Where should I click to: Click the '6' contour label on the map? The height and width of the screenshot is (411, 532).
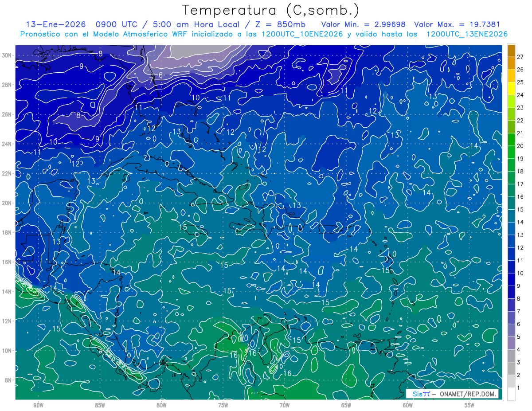(160, 75)
